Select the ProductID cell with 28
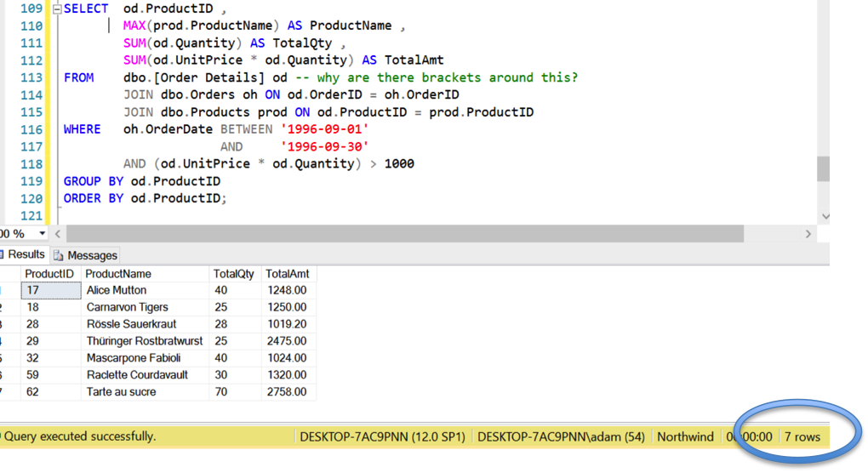This screenshot has width=868, height=473. 51,324
